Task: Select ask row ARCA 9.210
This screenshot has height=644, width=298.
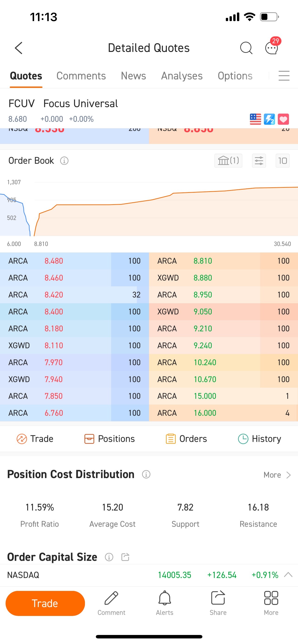Action: 223,328
